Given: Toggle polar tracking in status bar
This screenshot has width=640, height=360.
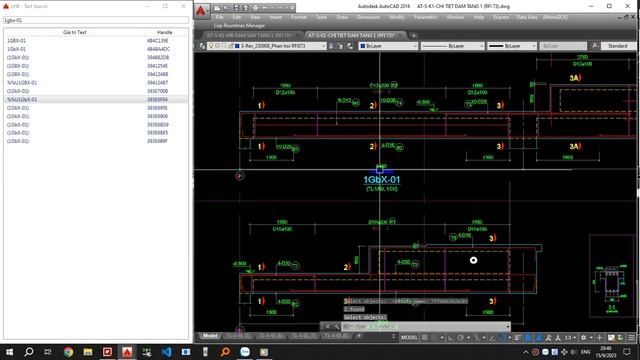Looking at the screenshot, I should (x=460, y=338).
